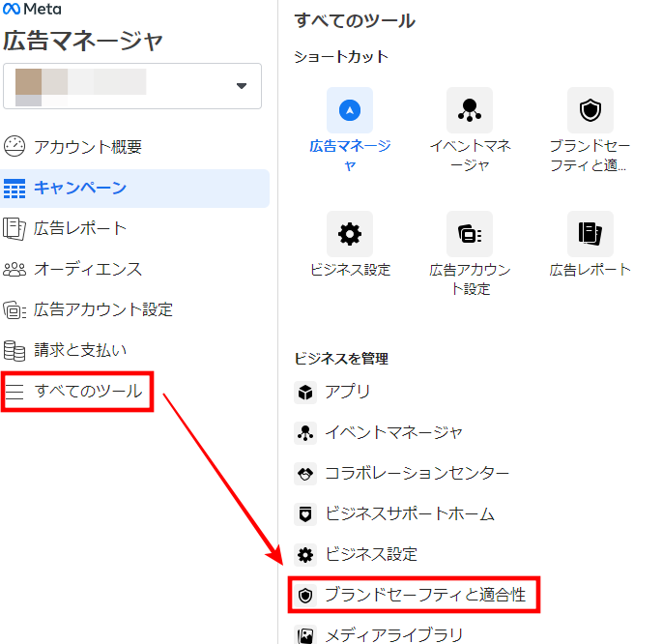The height and width of the screenshot is (644, 662).
Task: Click the すべてのツール hamburger icon
Action: tap(14, 392)
